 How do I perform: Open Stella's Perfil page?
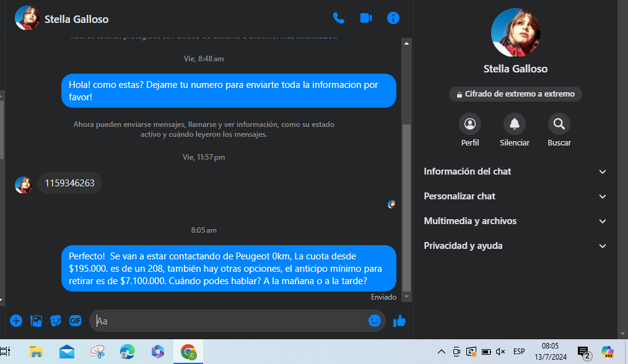[x=470, y=124]
